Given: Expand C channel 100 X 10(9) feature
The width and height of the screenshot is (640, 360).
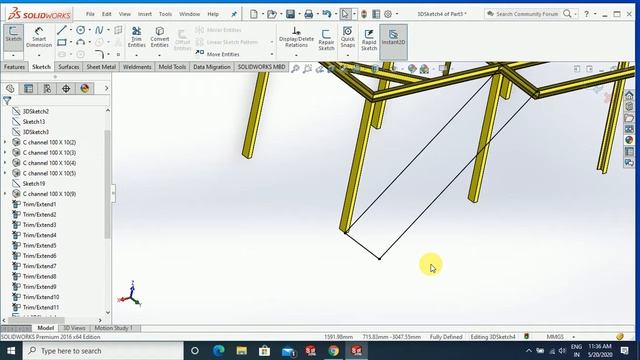Looking at the screenshot, I should point(5,194).
